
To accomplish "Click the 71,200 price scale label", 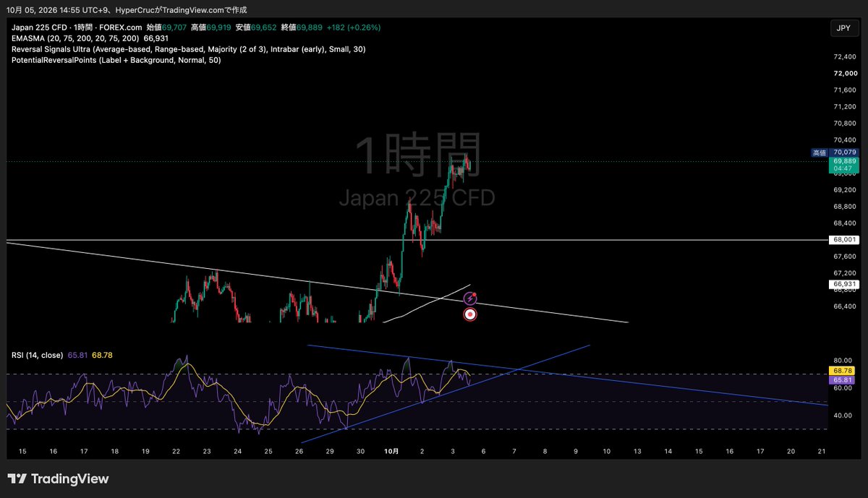I will [845, 106].
